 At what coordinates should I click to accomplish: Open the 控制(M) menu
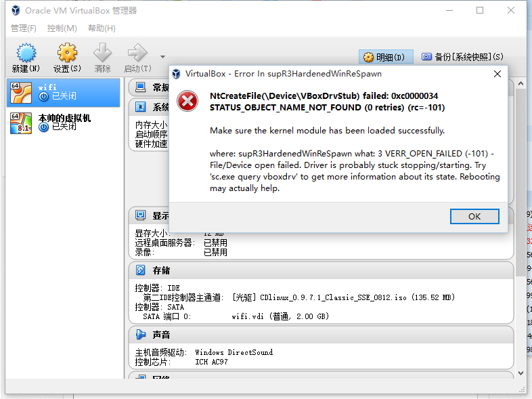tap(62, 28)
